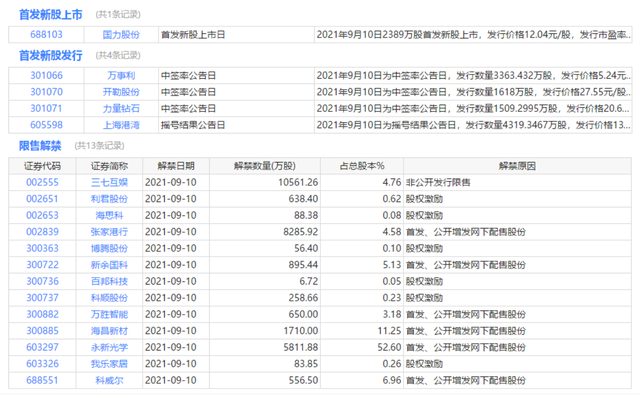Click the 新余国科 stock name

(109, 265)
